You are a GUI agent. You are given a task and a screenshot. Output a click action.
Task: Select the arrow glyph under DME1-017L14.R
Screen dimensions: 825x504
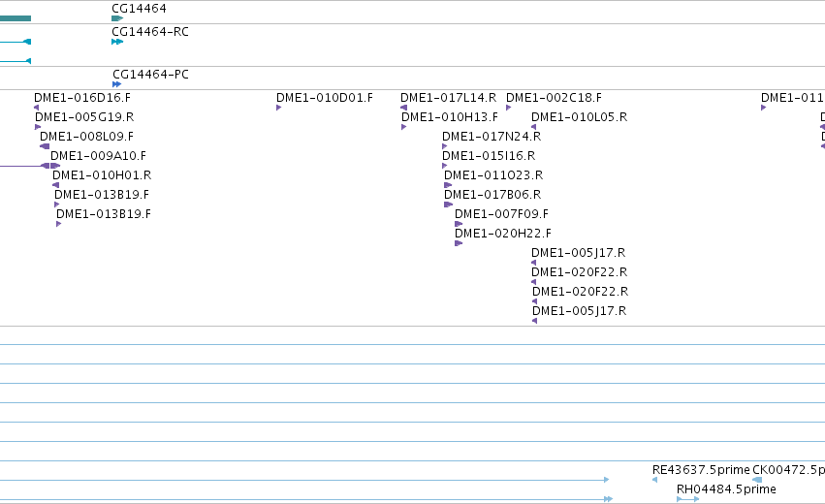click(x=403, y=108)
